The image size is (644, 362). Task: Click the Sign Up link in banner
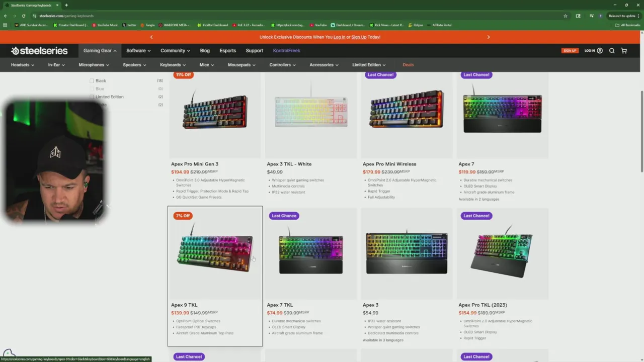point(359,37)
